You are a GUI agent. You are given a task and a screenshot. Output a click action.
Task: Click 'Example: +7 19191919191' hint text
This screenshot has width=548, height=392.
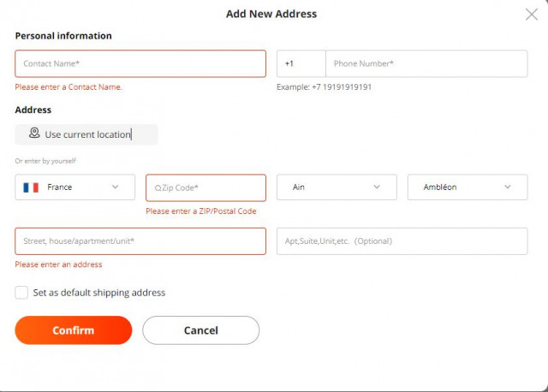coord(324,87)
